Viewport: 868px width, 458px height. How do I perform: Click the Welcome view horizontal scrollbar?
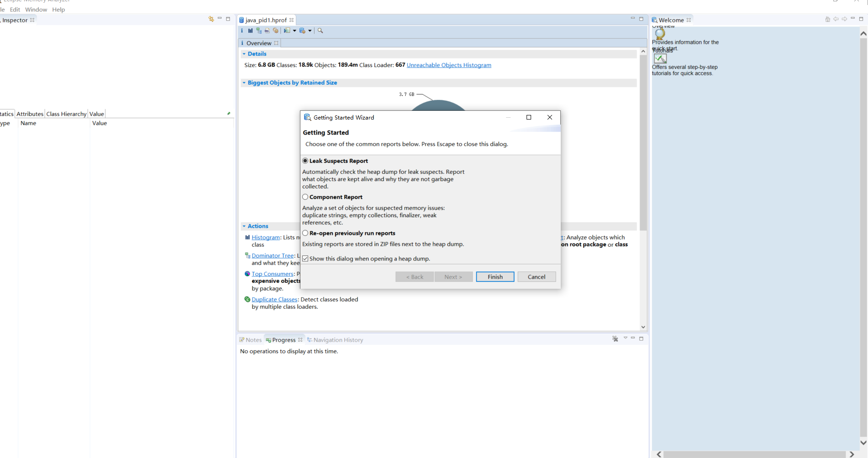click(754, 454)
